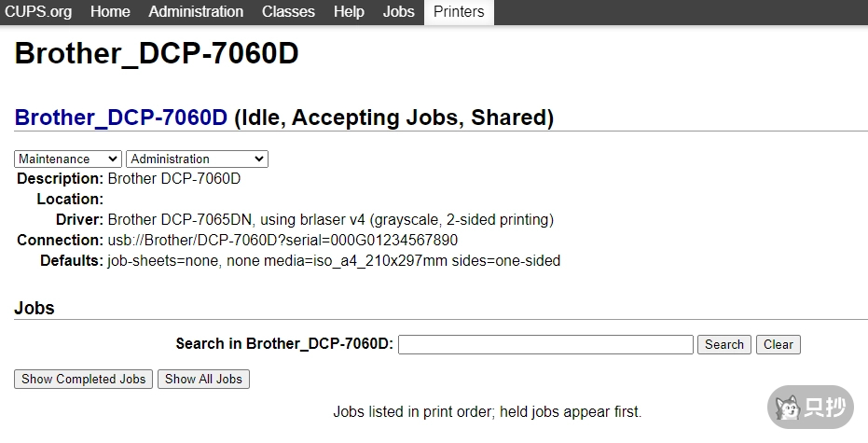Expand the Administration dropdown below the printer name

tap(197, 159)
